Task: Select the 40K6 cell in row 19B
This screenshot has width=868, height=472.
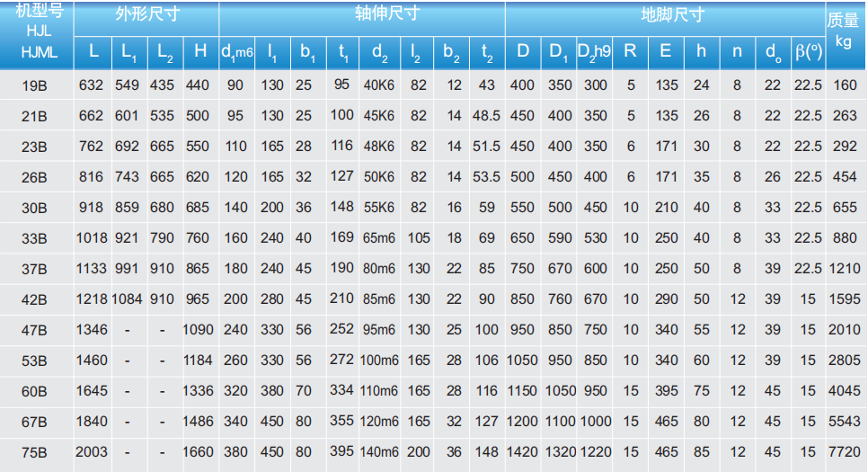Action: pos(378,85)
